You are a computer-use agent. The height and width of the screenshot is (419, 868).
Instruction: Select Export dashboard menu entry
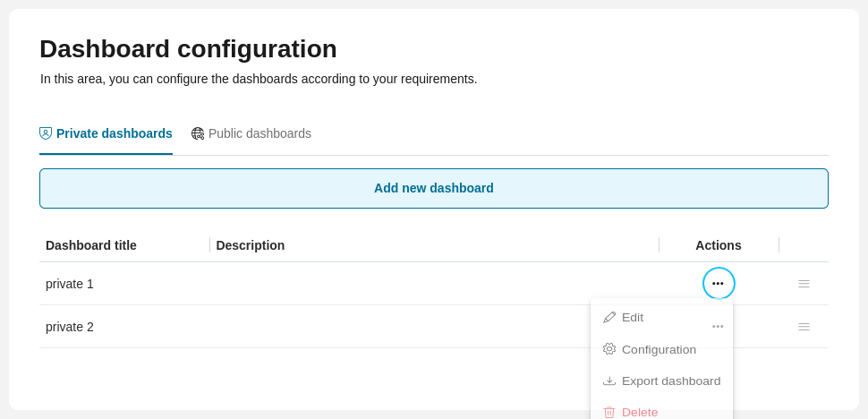coord(661,381)
